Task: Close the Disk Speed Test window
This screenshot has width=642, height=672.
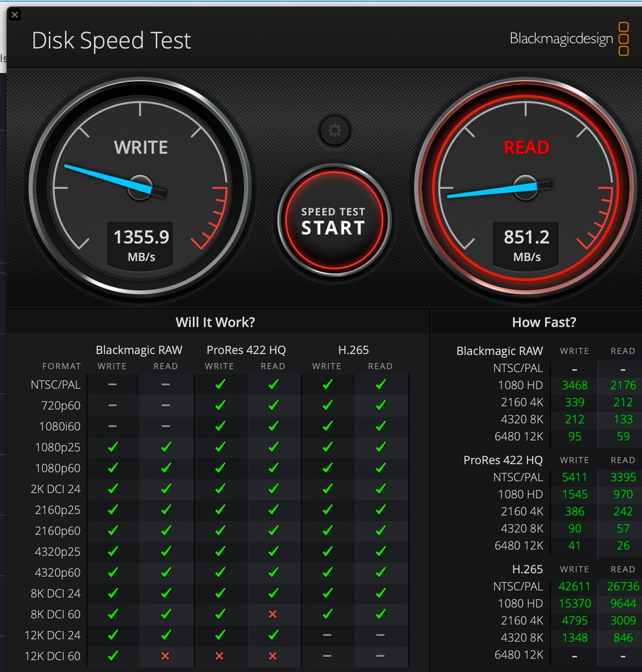Action: coord(15,14)
